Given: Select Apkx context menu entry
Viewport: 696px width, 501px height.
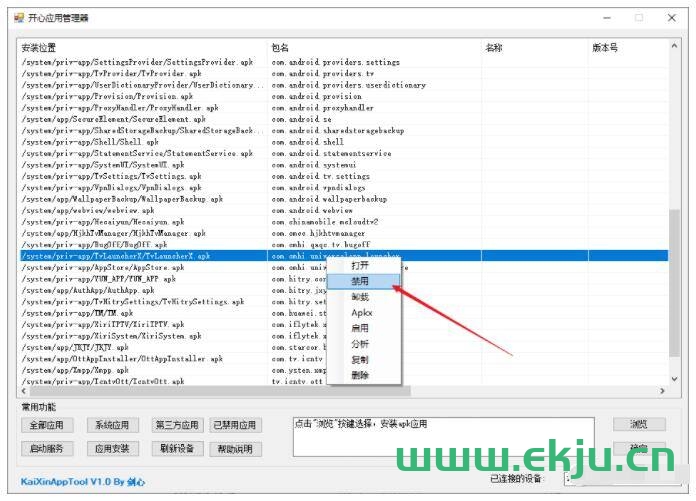Looking at the screenshot, I should coord(361,313).
